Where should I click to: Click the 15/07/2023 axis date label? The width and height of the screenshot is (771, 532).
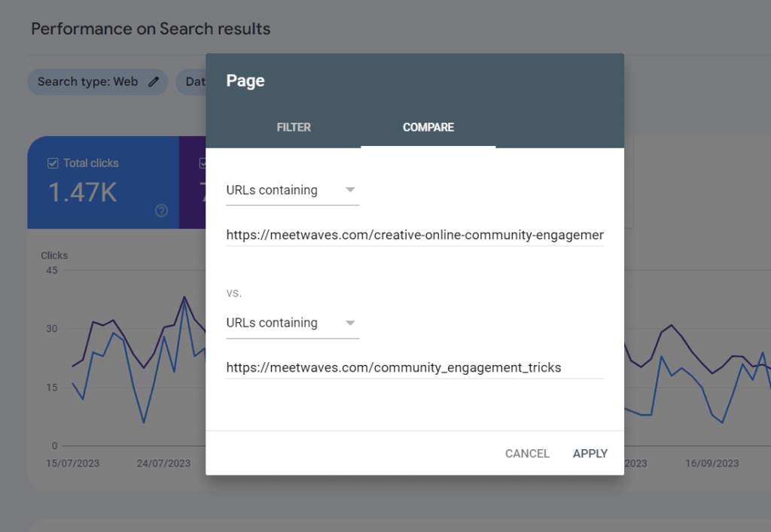[x=72, y=464]
